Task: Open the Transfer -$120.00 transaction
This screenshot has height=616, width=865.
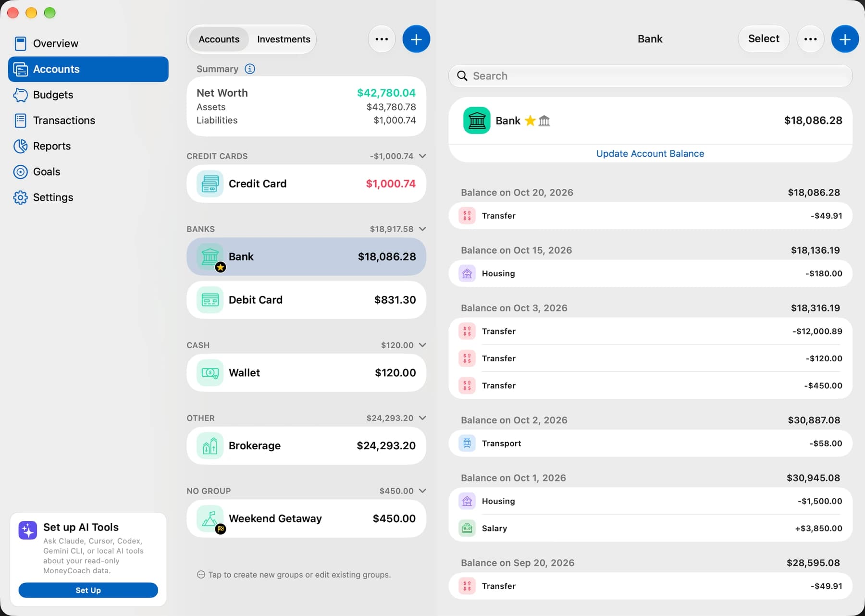Action: tap(650, 358)
